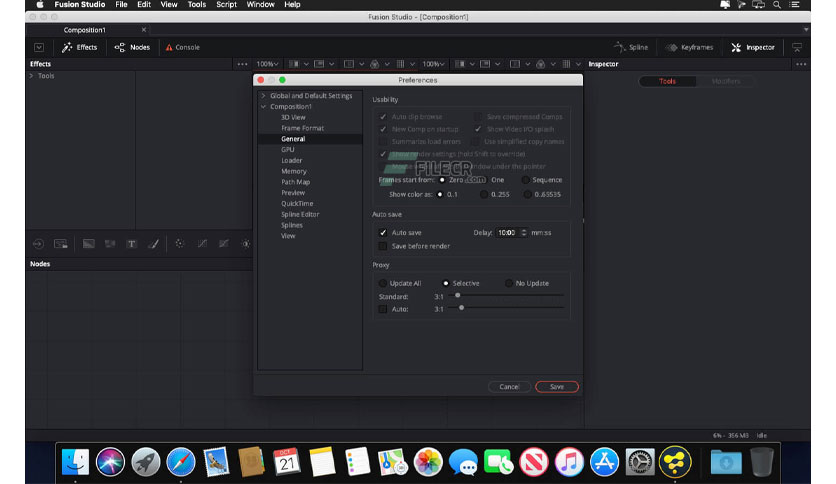Disable the Auto save checkbox
836x484 pixels.
383,233
